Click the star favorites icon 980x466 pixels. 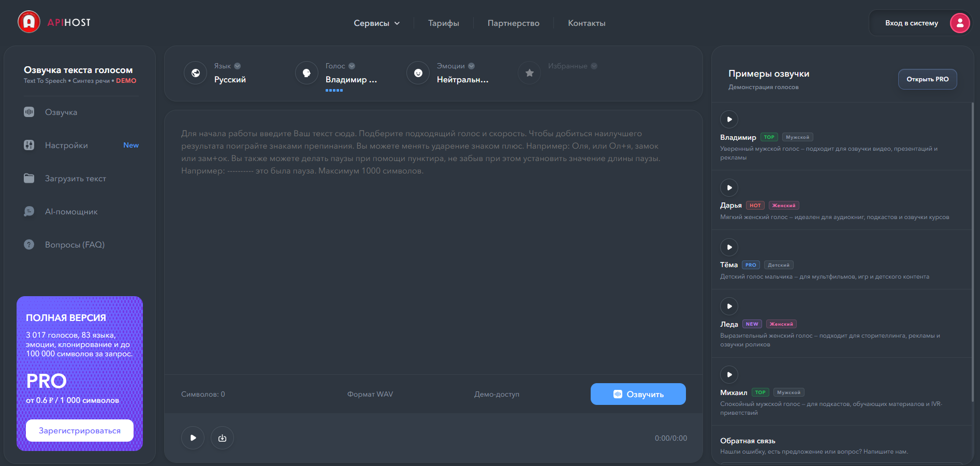pos(529,73)
